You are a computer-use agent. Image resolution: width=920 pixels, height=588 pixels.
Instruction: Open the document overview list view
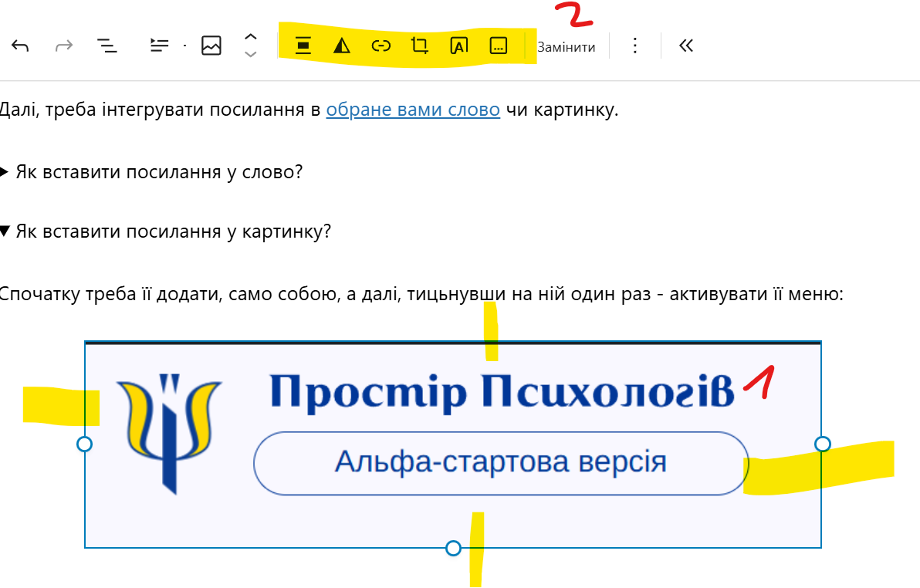click(x=107, y=46)
